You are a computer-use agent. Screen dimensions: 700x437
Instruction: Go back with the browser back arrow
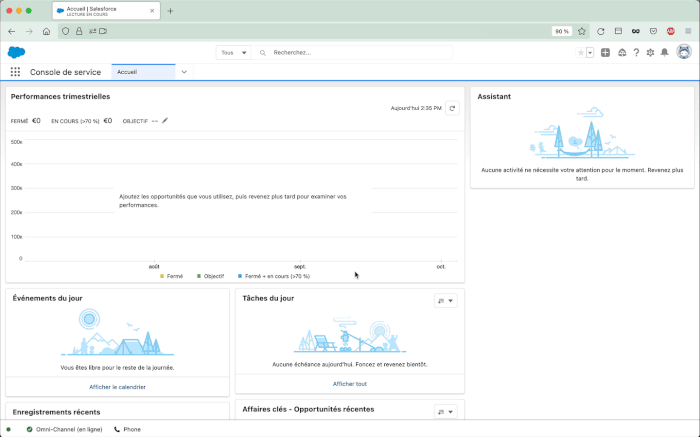tap(12, 31)
